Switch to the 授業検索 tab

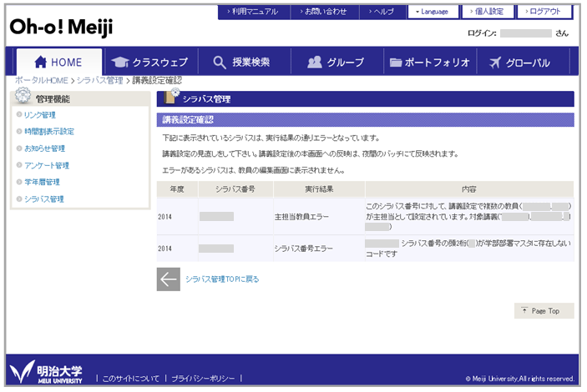(244, 62)
